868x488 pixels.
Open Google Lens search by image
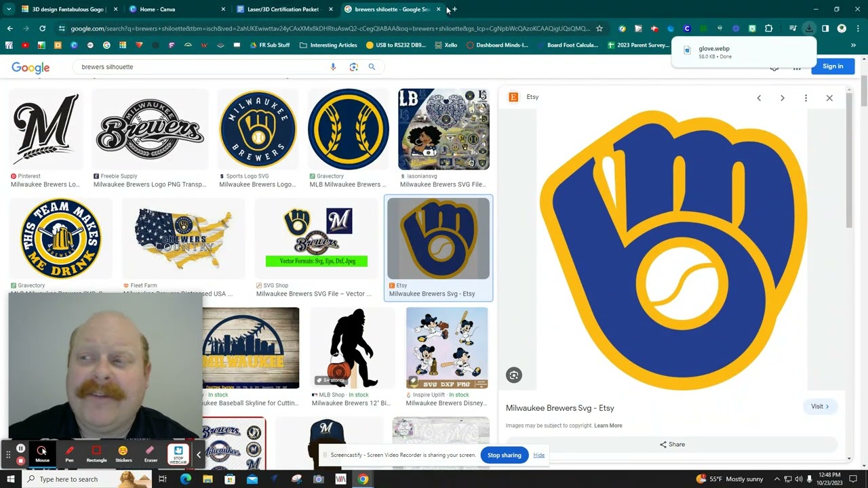pyautogui.click(x=353, y=67)
